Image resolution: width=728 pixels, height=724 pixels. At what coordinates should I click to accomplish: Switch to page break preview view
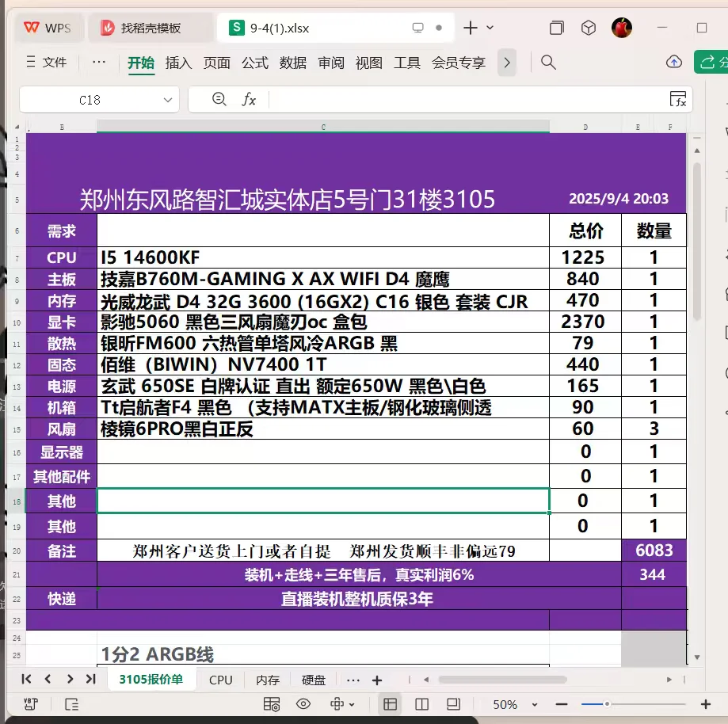[x=421, y=704]
